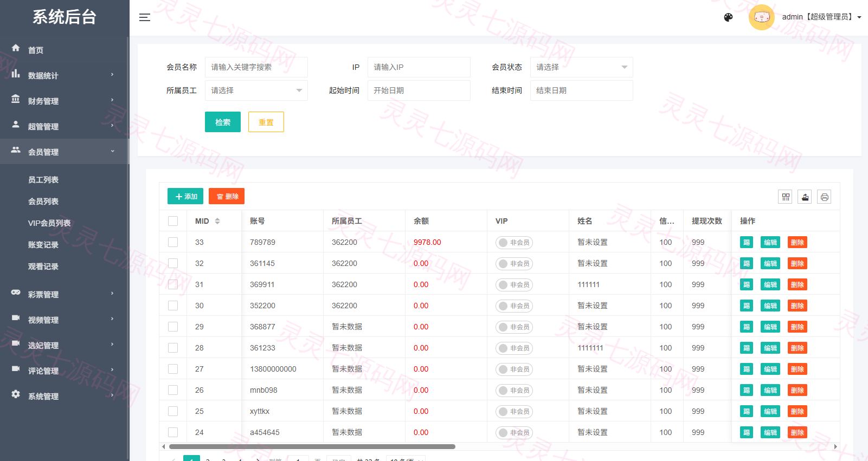The width and height of the screenshot is (868, 461).
Task: Click the IP input field
Action: click(x=419, y=67)
